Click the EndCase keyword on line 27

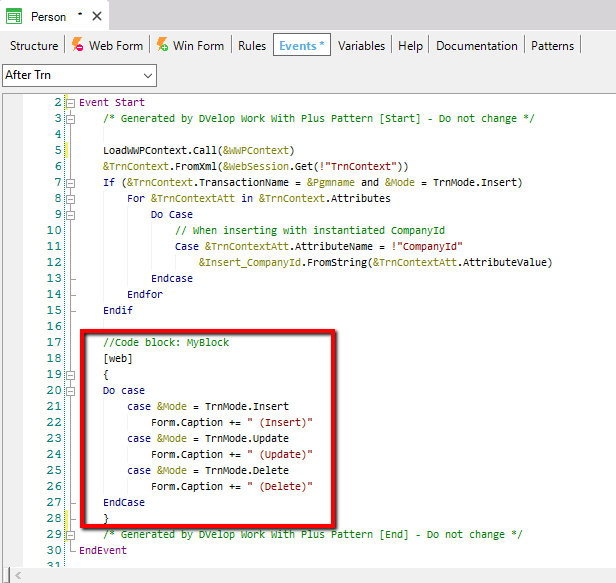pyautogui.click(x=124, y=502)
